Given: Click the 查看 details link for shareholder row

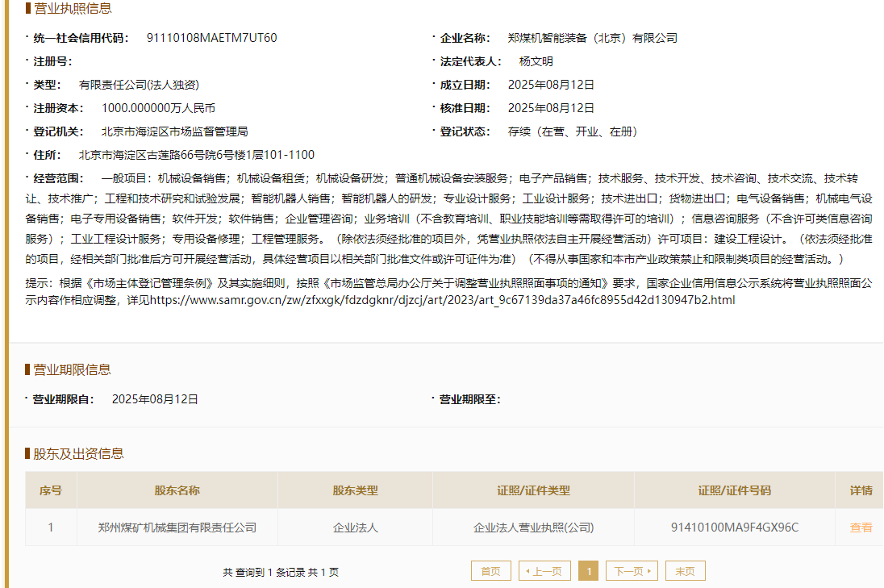Looking at the screenshot, I should 861,528.
